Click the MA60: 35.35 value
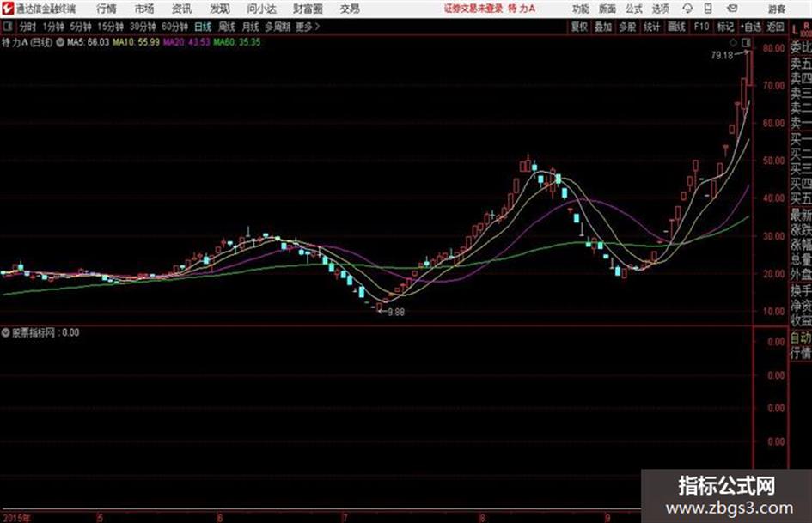This screenshot has height=523, width=812. pos(236,42)
